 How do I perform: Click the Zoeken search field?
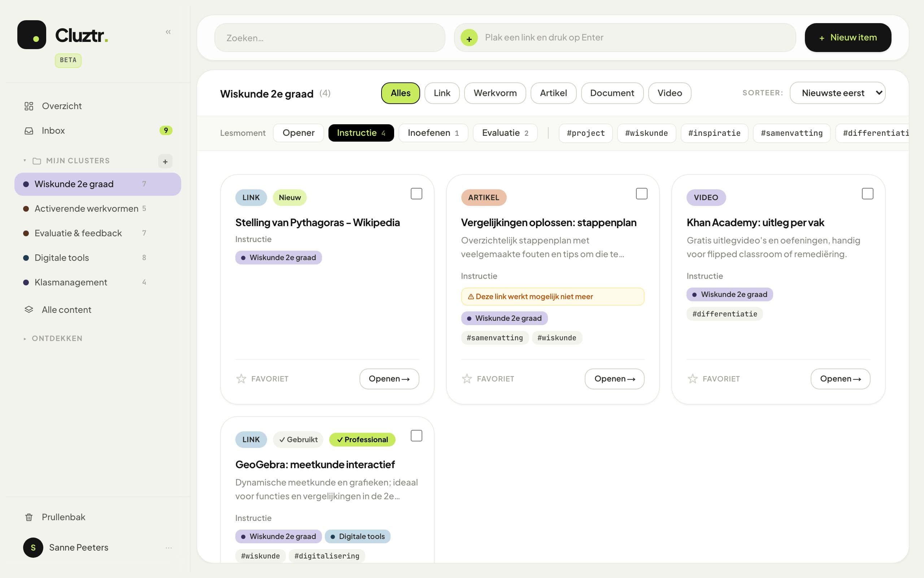click(x=330, y=38)
